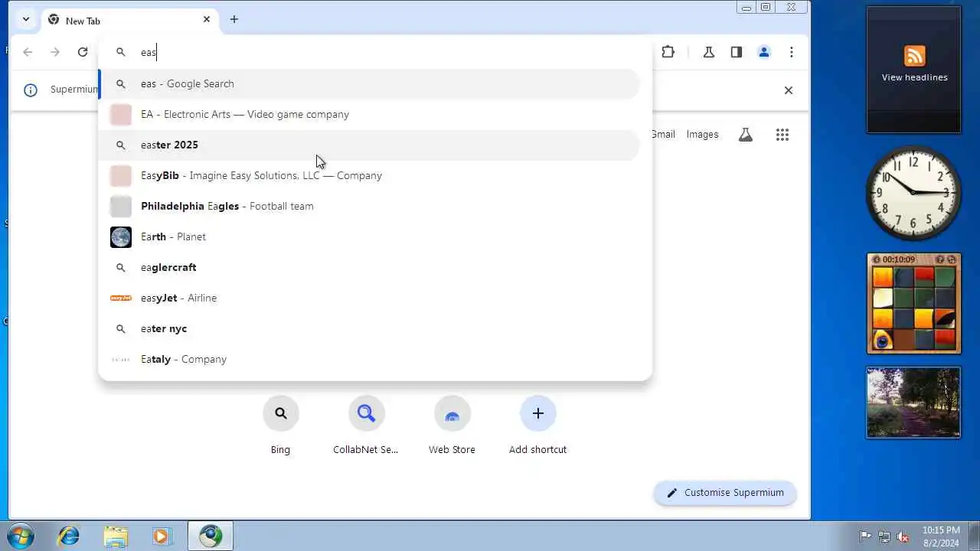This screenshot has width=980, height=551.
Task: Open the Extensions puzzle icon
Action: click(668, 52)
